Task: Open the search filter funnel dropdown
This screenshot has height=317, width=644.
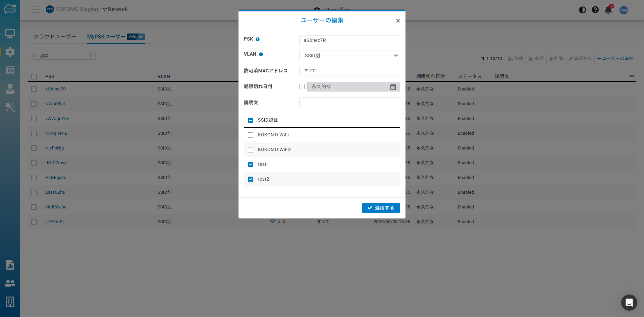Action: (91, 56)
